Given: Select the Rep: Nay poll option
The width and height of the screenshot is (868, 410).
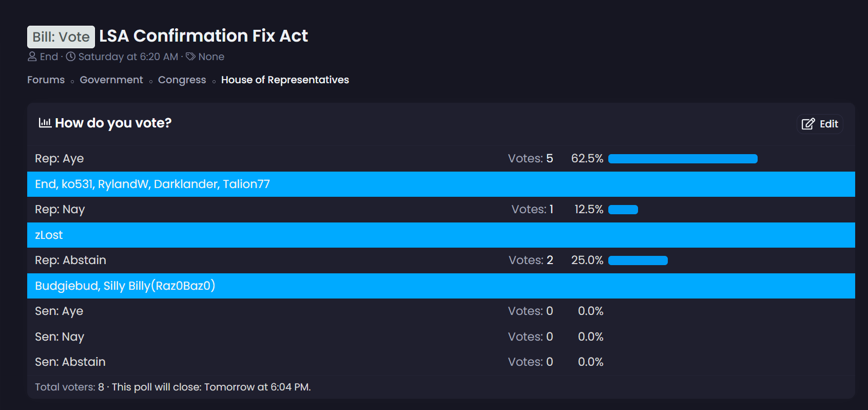Looking at the screenshot, I should point(60,209).
